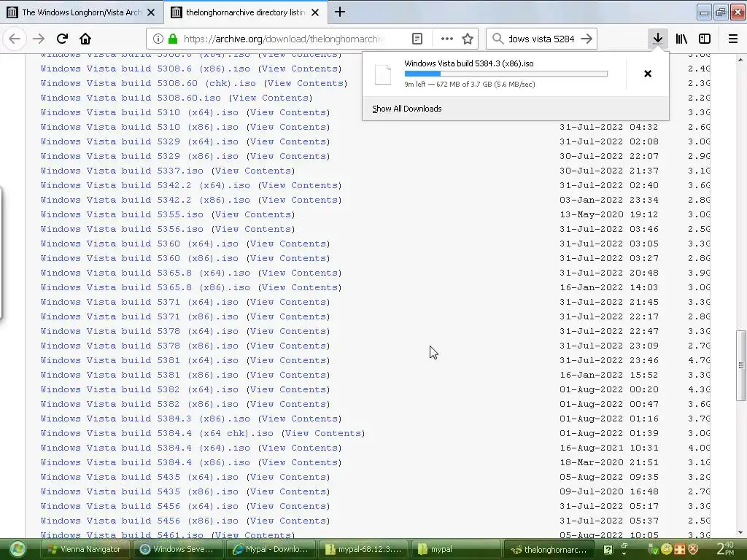Switch to The Windows Longhorn/Vista Archive tab
The image size is (747, 560).
click(81, 12)
